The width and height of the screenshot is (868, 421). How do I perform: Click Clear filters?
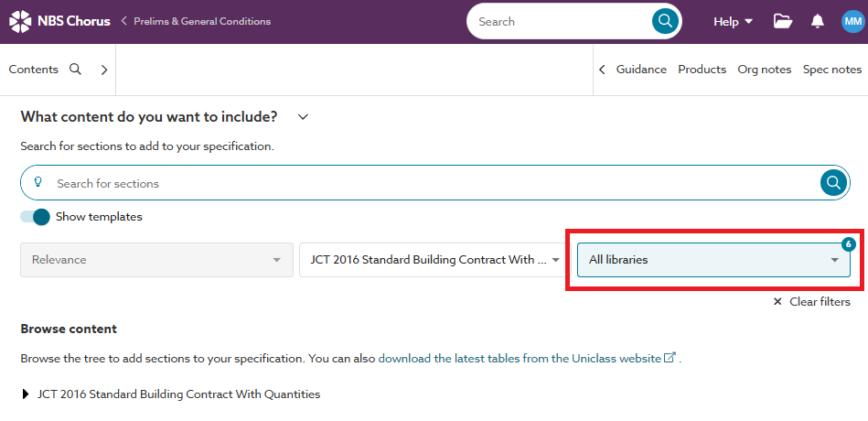coord(811,302)
